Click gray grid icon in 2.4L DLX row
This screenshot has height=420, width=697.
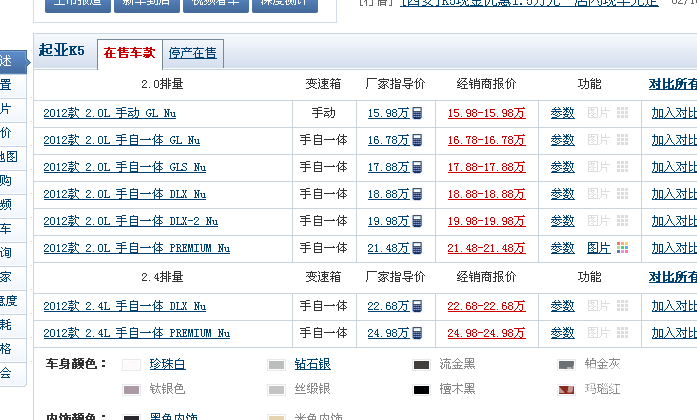tap(622, 306)
